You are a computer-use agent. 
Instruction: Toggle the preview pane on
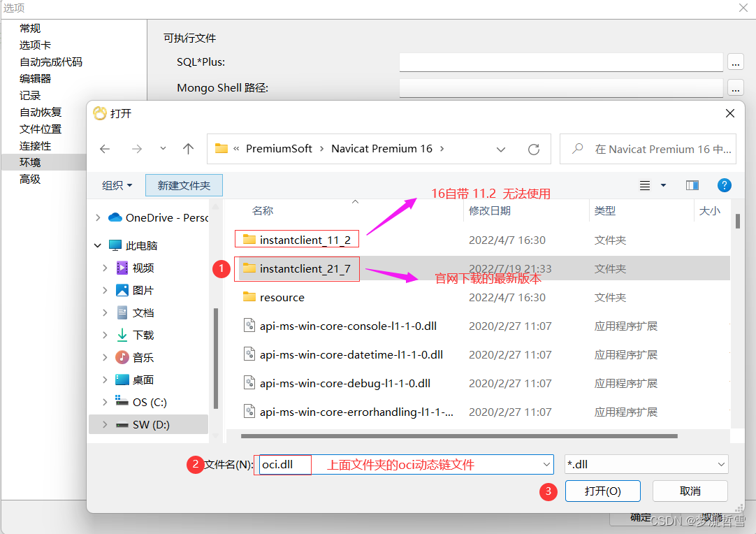click(x=692, y=185)
